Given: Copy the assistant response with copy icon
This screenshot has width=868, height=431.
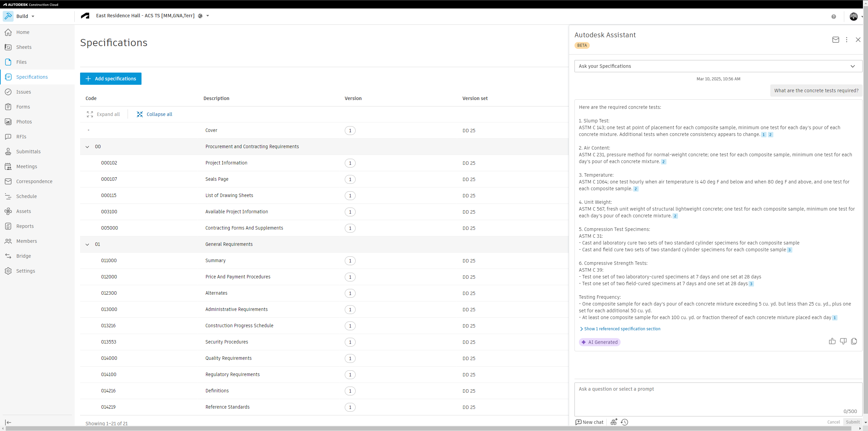Looking at the screenshot, I should [854, 341].
